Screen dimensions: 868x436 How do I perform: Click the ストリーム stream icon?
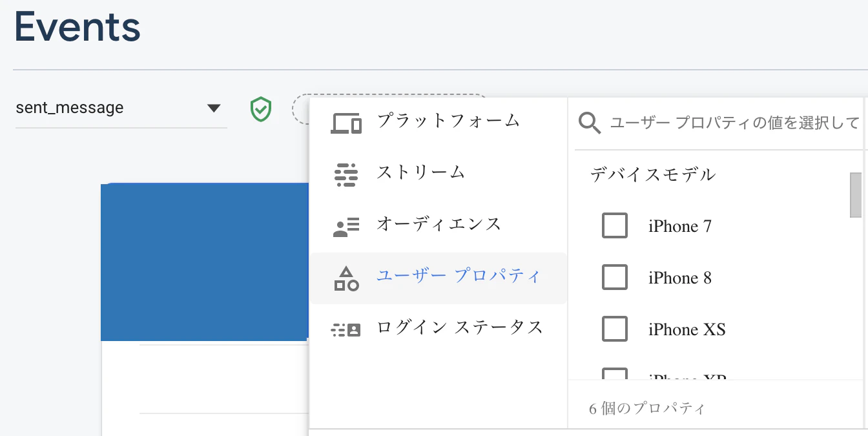(346, 174)
